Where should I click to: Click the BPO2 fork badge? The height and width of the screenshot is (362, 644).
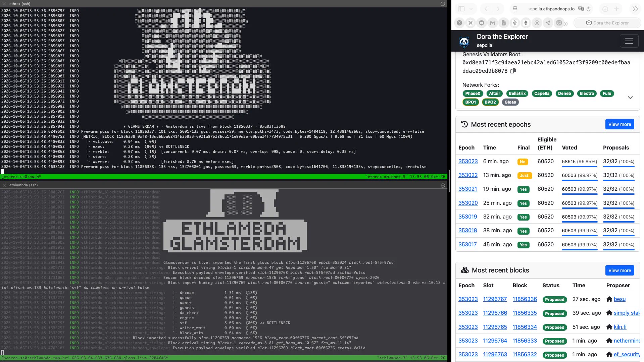[x=490, y=102]
